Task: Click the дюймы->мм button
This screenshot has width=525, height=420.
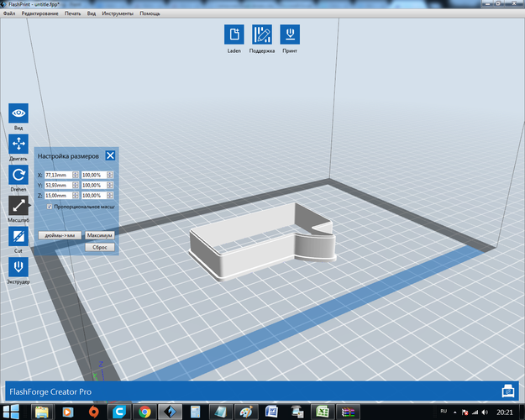Action: [60, 235]
